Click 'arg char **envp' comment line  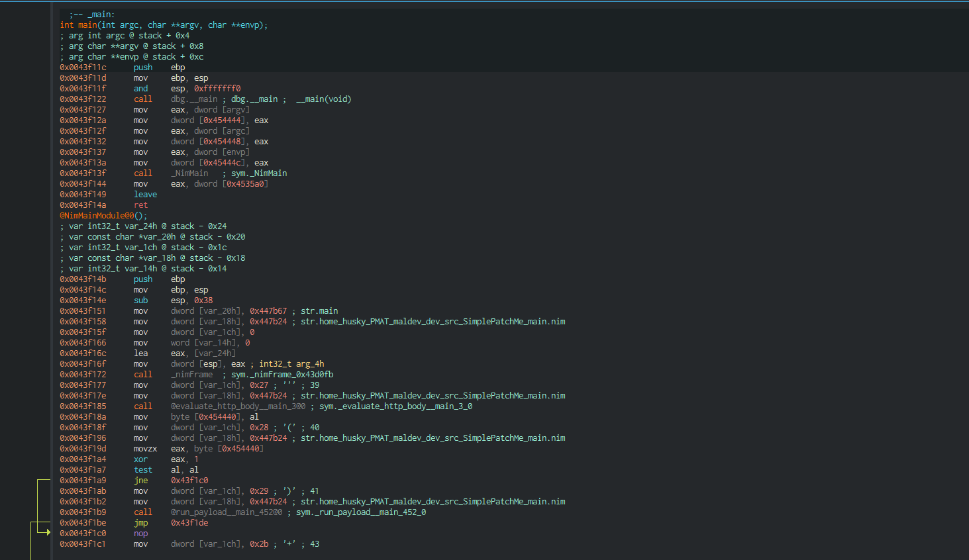(x=131, y=57)
